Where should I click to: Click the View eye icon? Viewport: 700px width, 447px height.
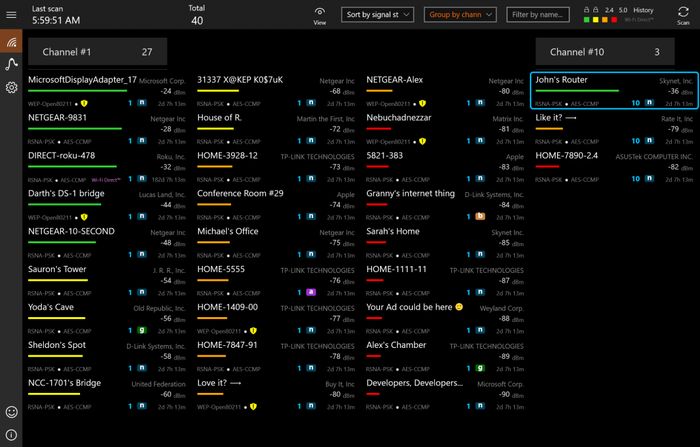pos(319,15)
